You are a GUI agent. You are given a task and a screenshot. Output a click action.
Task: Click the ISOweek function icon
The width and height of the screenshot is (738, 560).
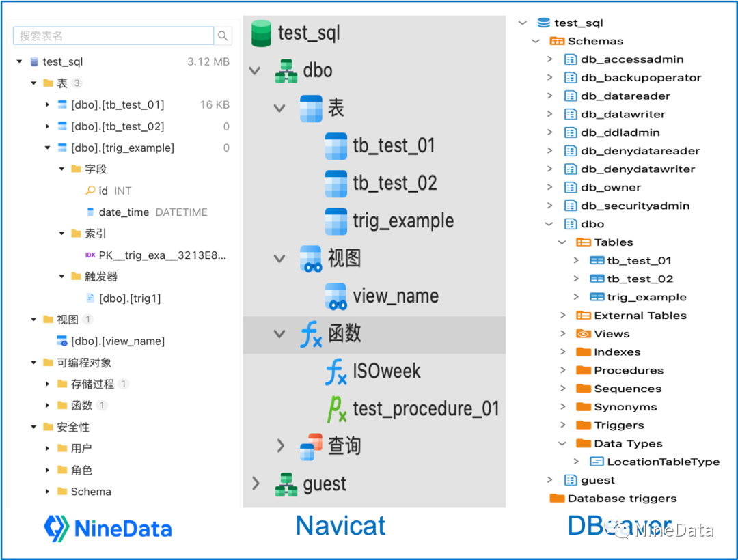click(x=336, y=372)
